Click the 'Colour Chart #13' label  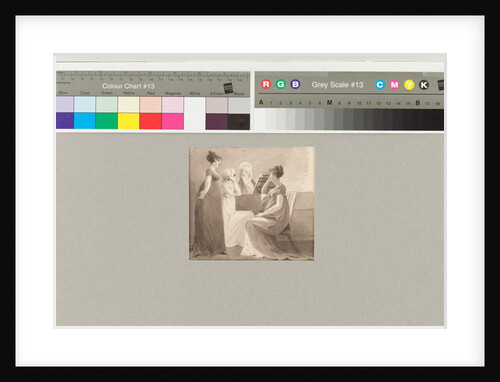[128, 86]
